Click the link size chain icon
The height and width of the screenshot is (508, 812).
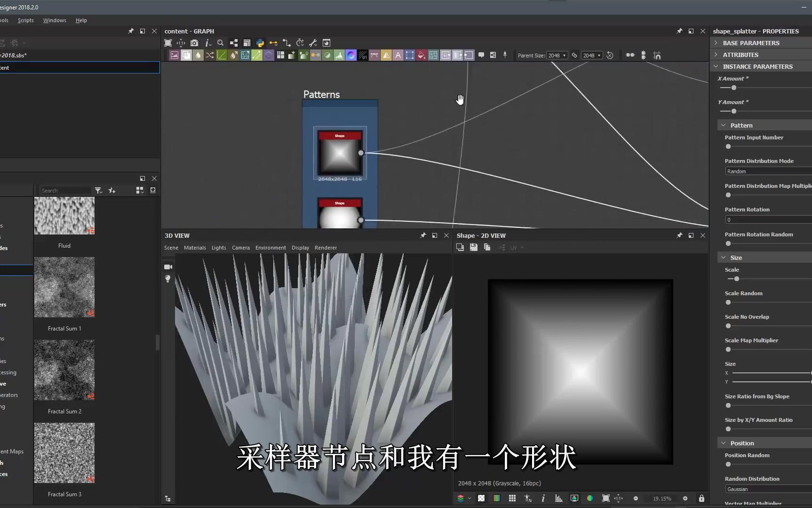(574, 55)
